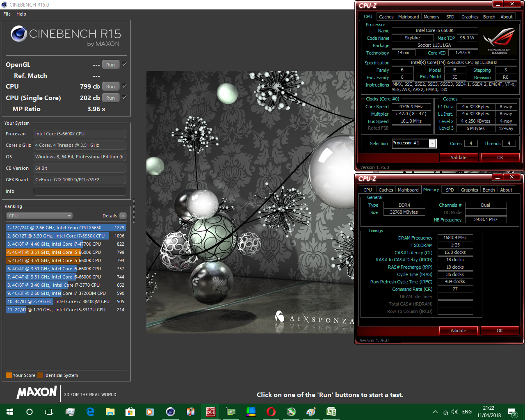Open the File menu in Cinebench
The height and width of the screenshot is (420, 525).
[x=7, y=14]
